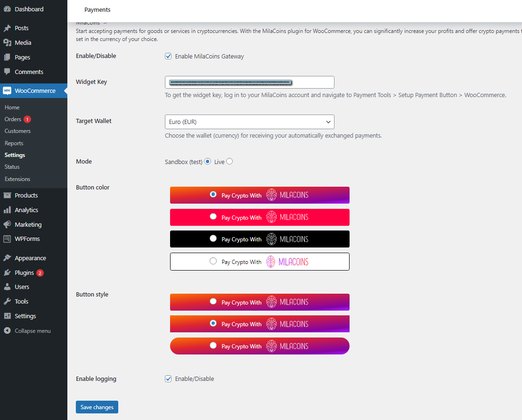
Task: Click the Pages icon in the sidebar
Action: pyautogui.click(x=7, y=58)
